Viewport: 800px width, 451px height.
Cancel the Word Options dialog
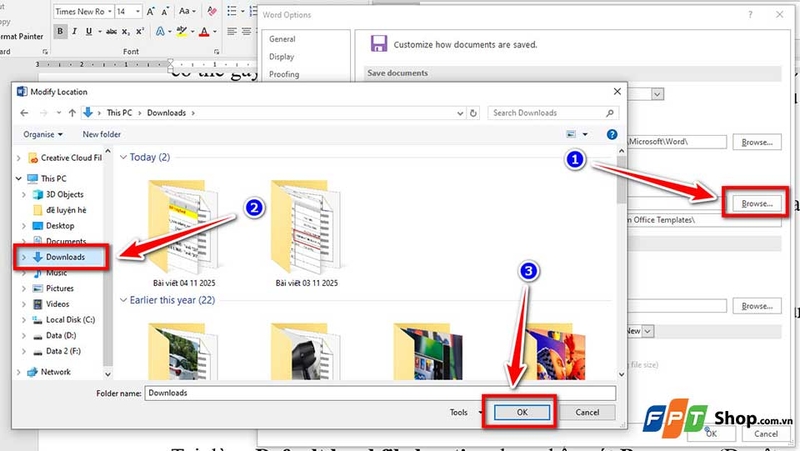766,434
